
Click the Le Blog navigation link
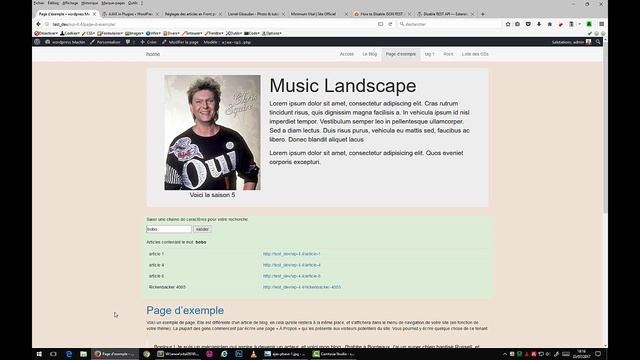(370, 54)
